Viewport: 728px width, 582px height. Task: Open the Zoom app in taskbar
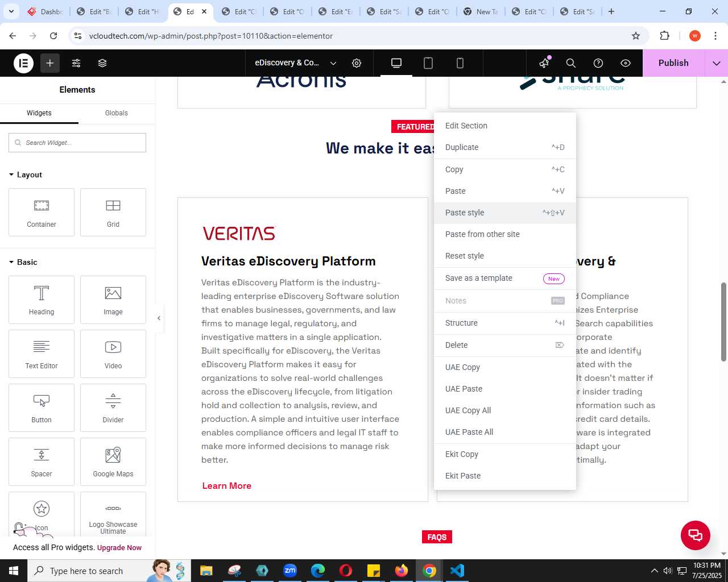coord(290,571)
